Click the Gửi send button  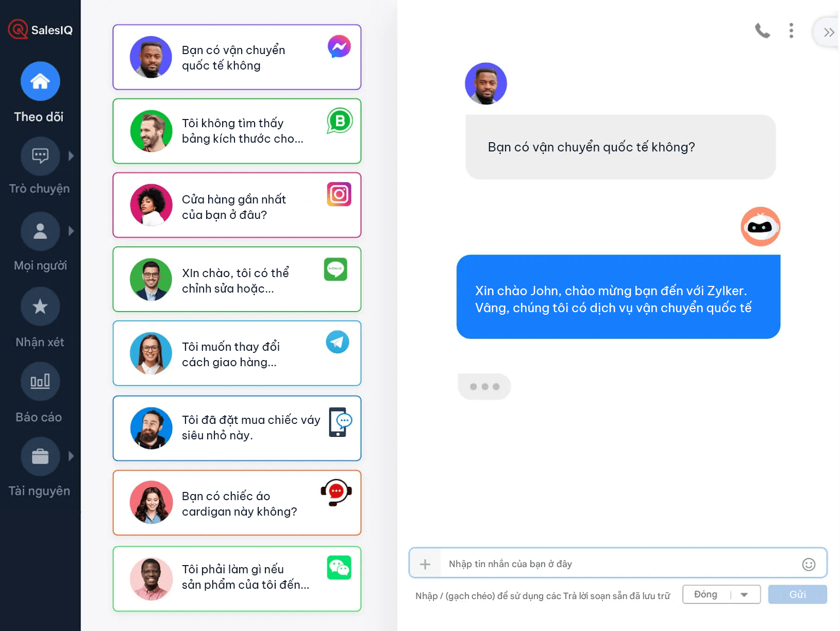point(797,594)
